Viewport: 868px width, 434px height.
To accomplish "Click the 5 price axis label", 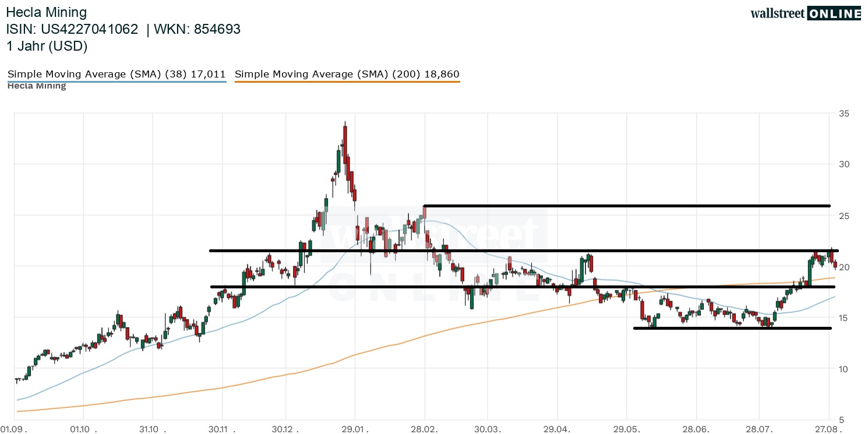I will click(840, 419).
